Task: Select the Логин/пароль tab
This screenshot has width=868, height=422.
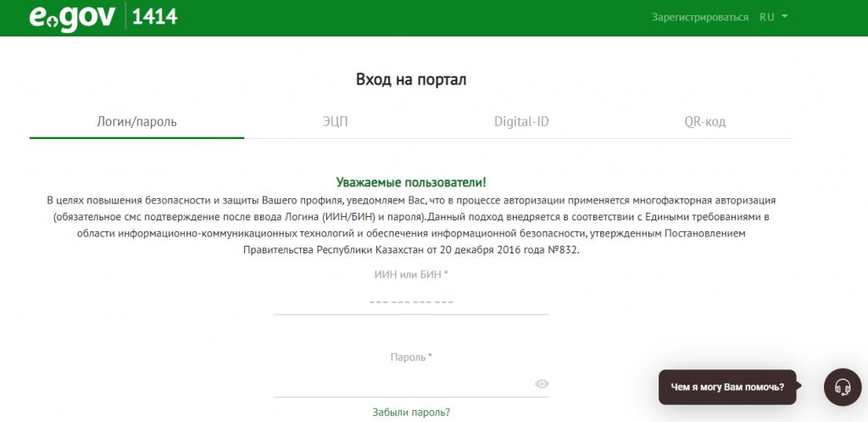Action: (x=136, y=122)
